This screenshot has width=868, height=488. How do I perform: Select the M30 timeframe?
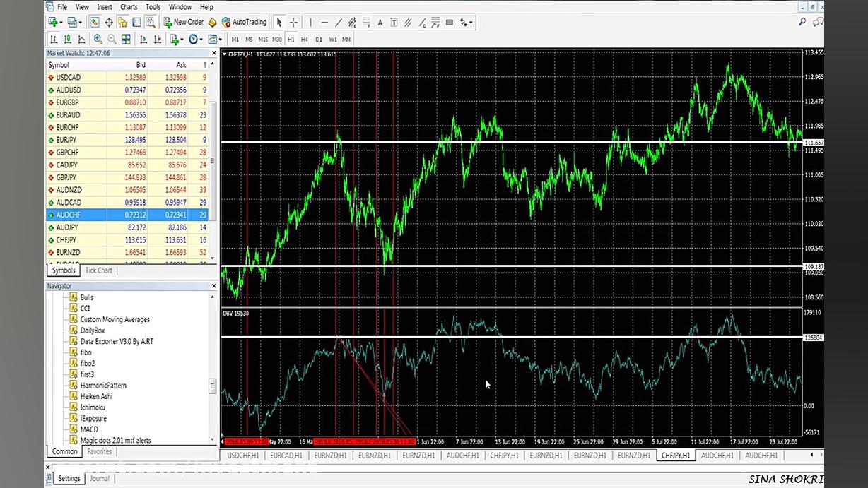277,40
